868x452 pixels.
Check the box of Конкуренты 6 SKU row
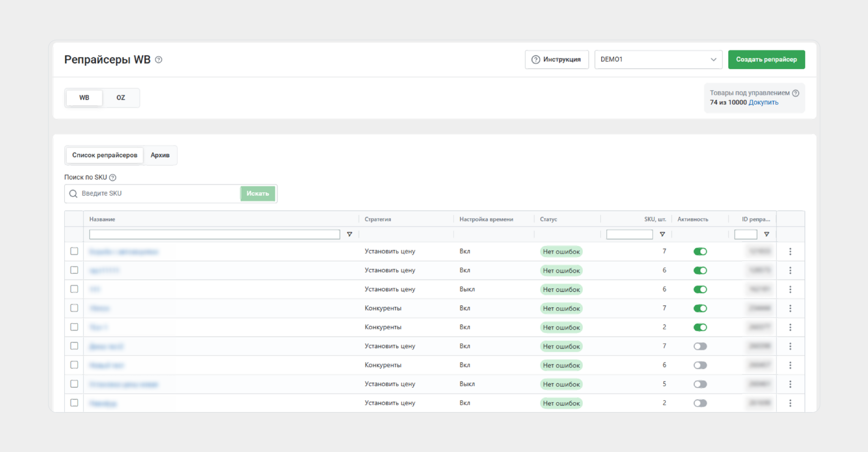point(74,365)
